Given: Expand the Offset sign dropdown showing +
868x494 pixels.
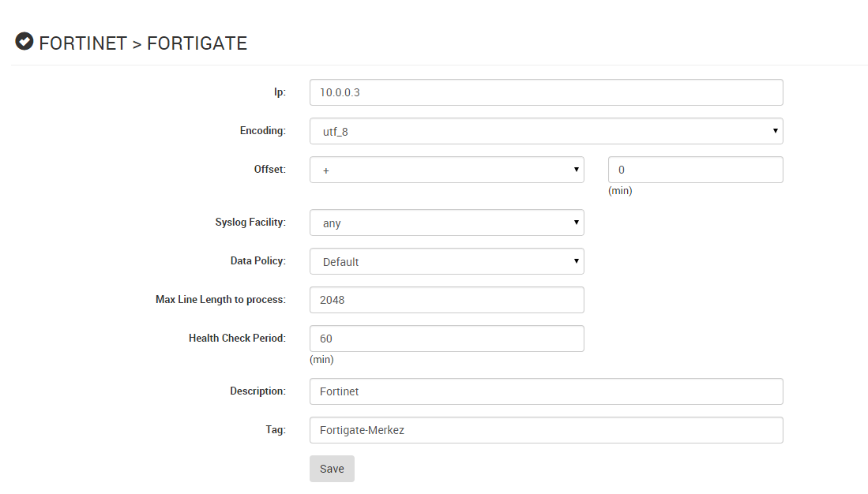Looking at the screenshot, I should [446, 170].
